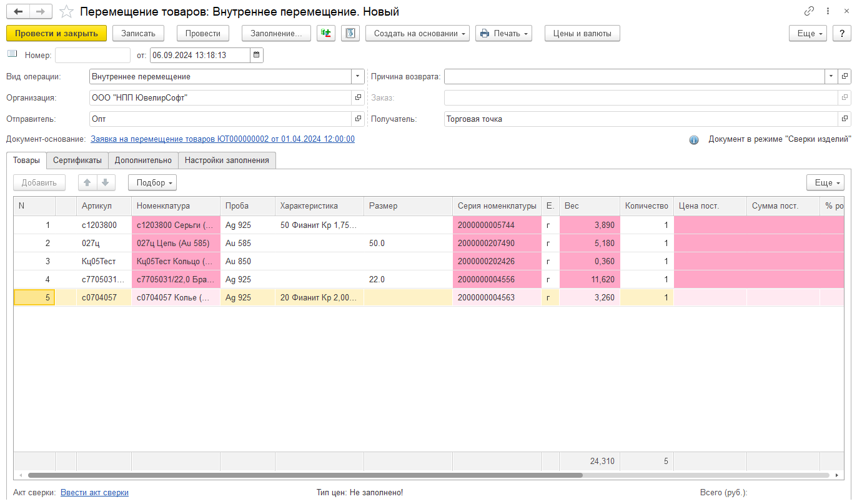Click Записать button
This screenshot has height=504, width=852.
coord(138,33)
